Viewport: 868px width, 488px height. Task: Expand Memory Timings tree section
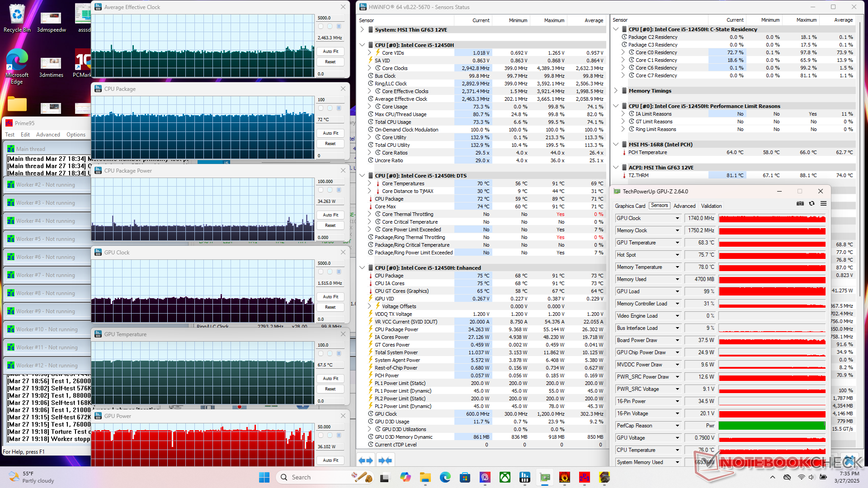click(616, 91)
